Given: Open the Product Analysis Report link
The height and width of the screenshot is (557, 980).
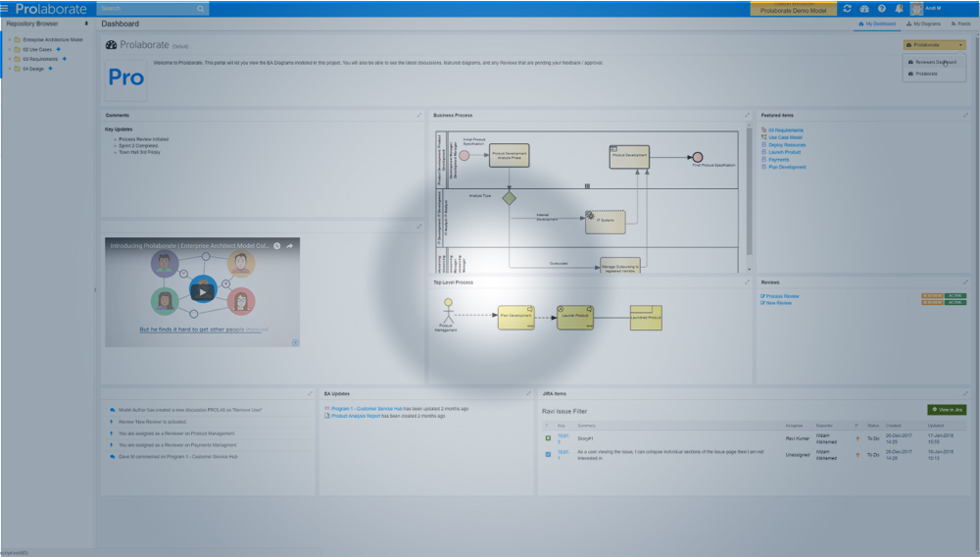Looking at the screenshot, I should tap(356, 416).
